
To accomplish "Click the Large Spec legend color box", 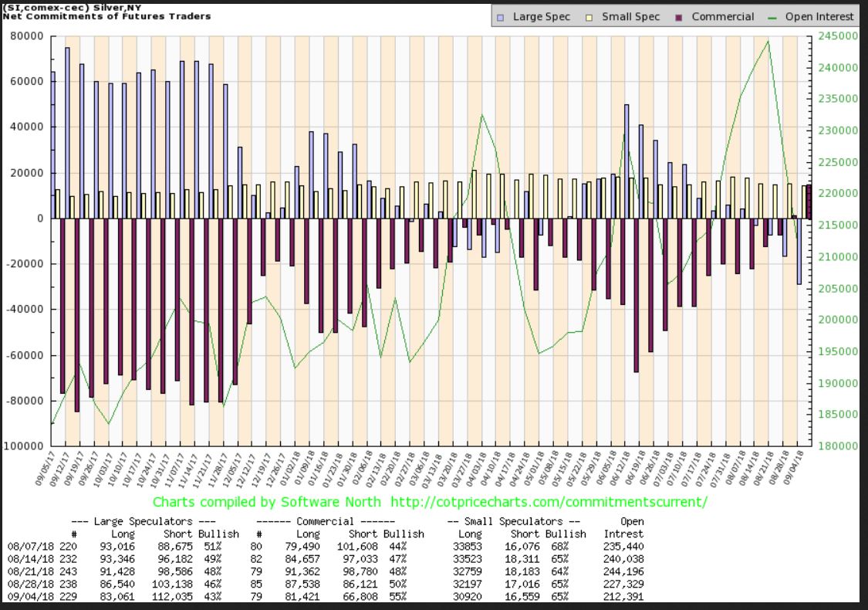I will (x=502, y=16).
